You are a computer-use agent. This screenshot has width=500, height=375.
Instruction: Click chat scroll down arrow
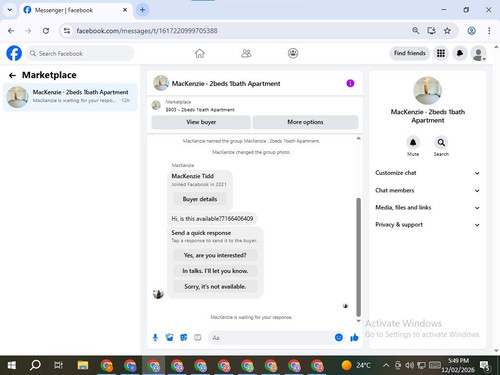pos(359,321)
